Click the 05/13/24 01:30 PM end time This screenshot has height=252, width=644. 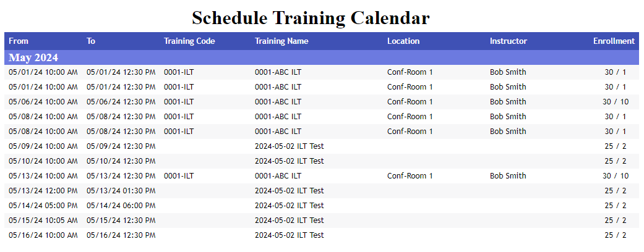(x=121, y=191)
